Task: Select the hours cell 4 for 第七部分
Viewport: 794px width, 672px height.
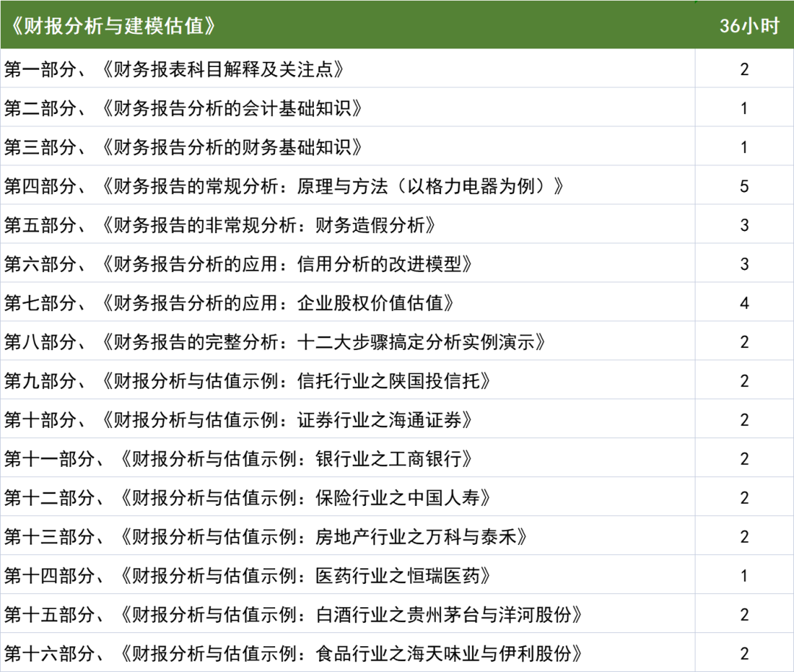Action: (x=744, y=302)
